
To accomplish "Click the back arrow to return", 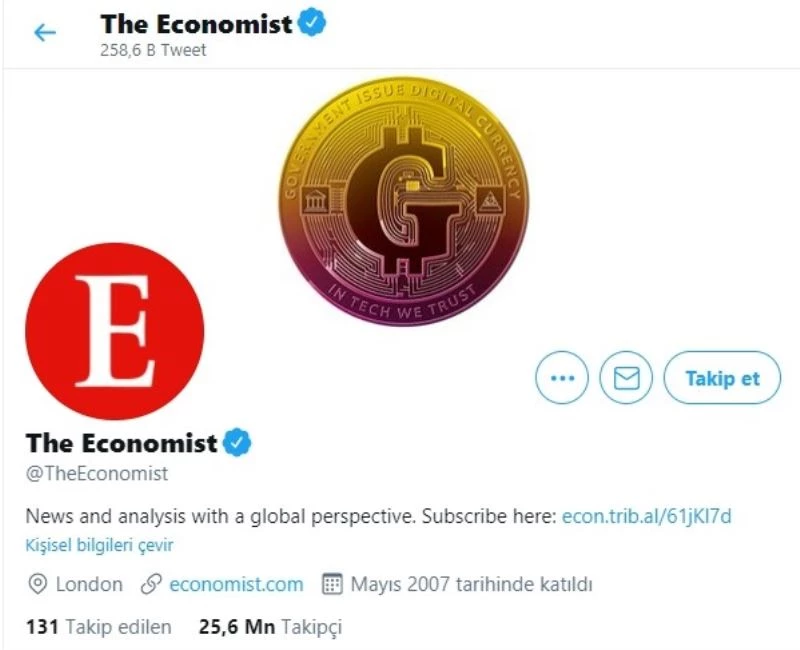I will (x=40, y=31).
